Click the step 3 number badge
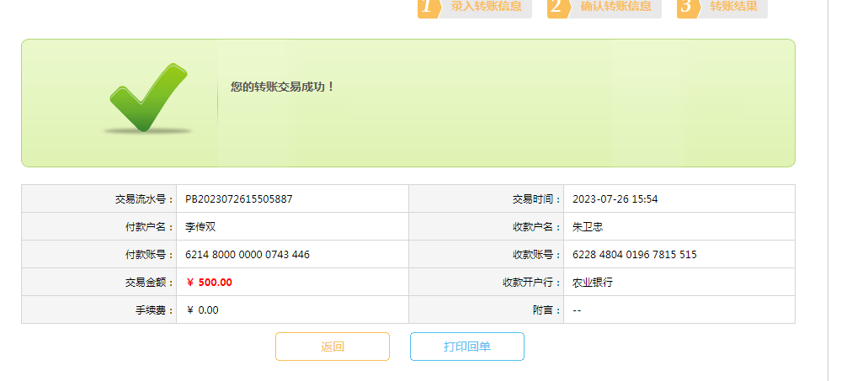The width and height of the screenshot is (868, 381). [688, 7]
